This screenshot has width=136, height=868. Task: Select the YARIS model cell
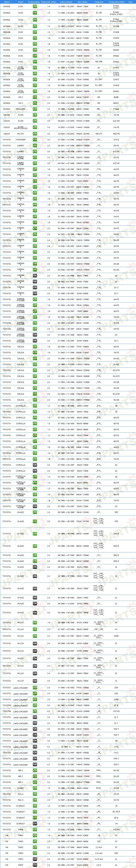tap(21, 830)
